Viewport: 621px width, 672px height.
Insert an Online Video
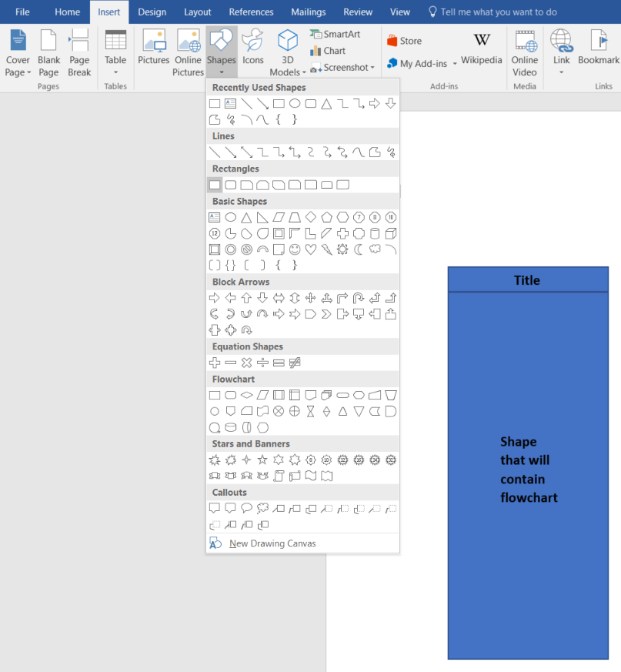point(525,51)
